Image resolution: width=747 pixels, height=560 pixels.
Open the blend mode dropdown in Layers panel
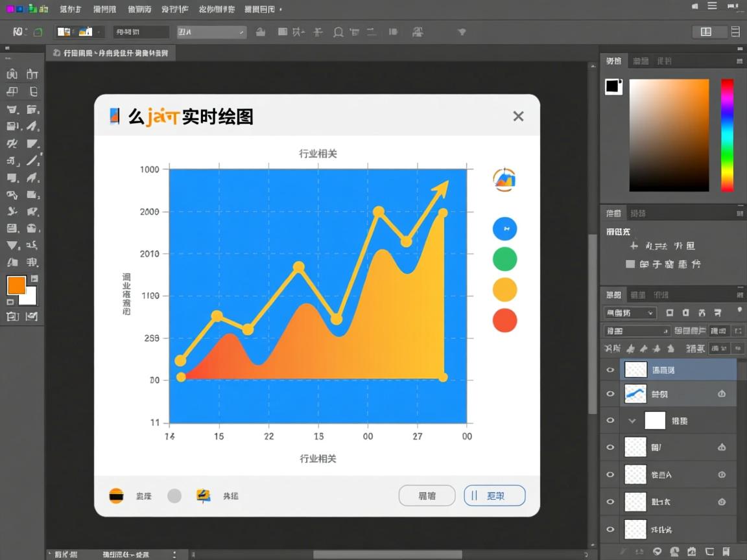630,313
